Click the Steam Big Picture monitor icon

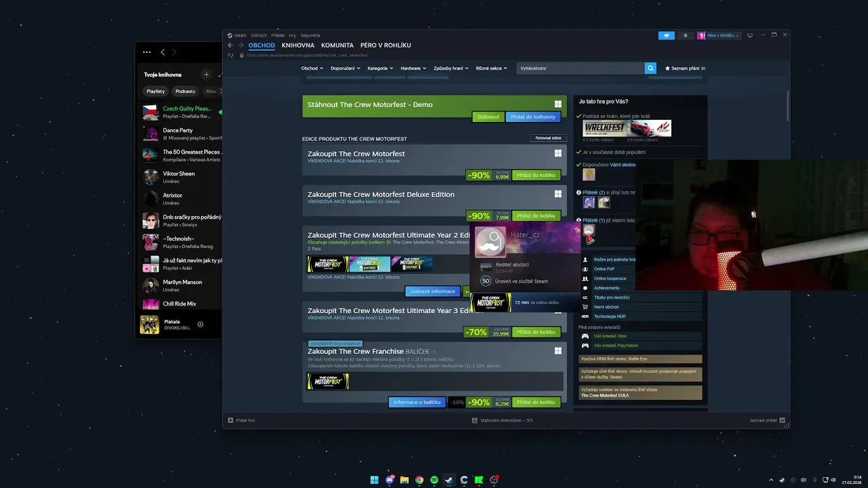749,35
